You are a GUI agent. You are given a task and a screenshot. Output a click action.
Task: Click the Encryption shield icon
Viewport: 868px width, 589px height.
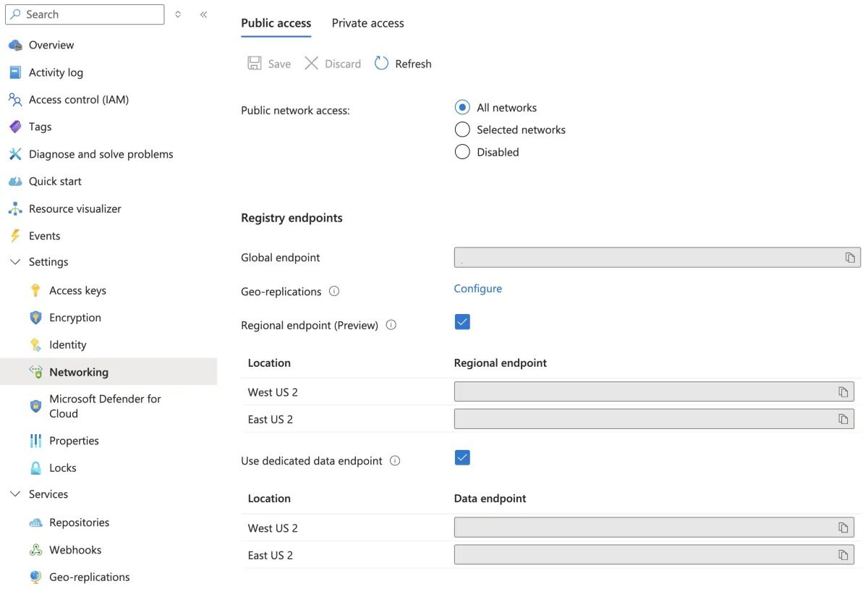coord(35,318)
